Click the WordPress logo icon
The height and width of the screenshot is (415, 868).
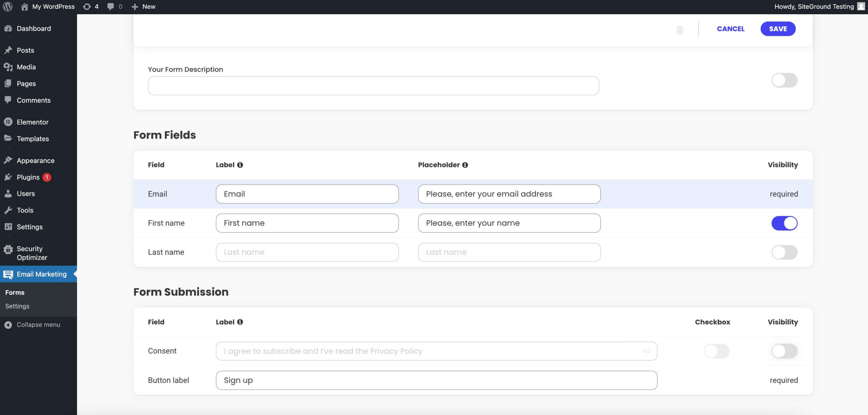(7, 6)
